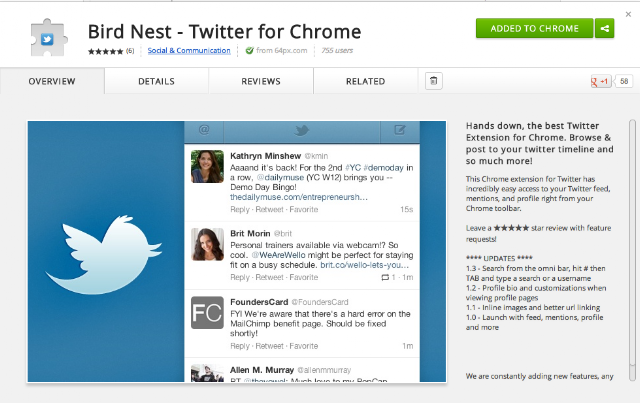Click the thedailymuse.com link in tweet
The width and height of the screenshot is (640, 403).
click(299, 197)
